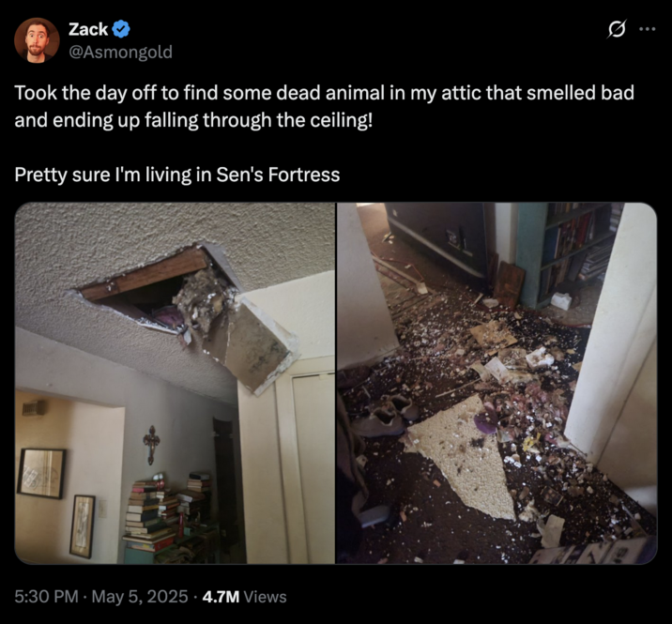
Task: Open the left photo of ceiling hole
Action: pyautogui.click(x=175, y=383)
